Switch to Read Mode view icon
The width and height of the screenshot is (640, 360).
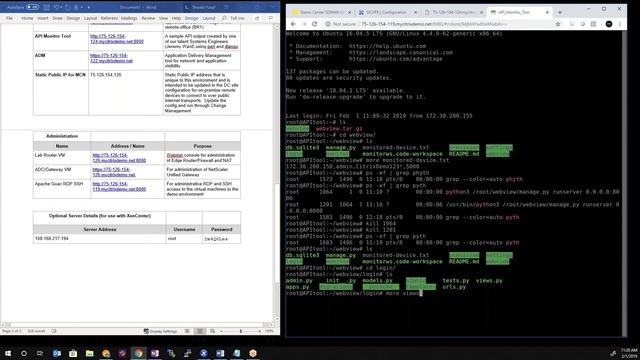click(x=187, y=331)
